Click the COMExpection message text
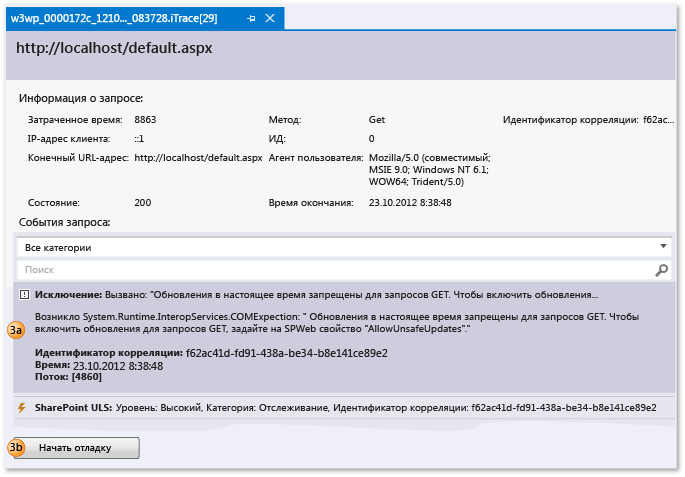The image size is (685, 477). pos(337,322)
